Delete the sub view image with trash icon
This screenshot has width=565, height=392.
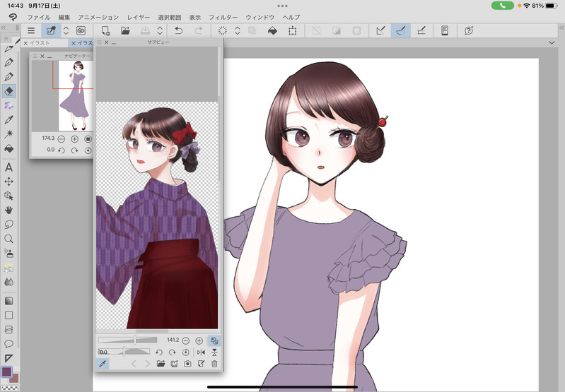[214, 364]
